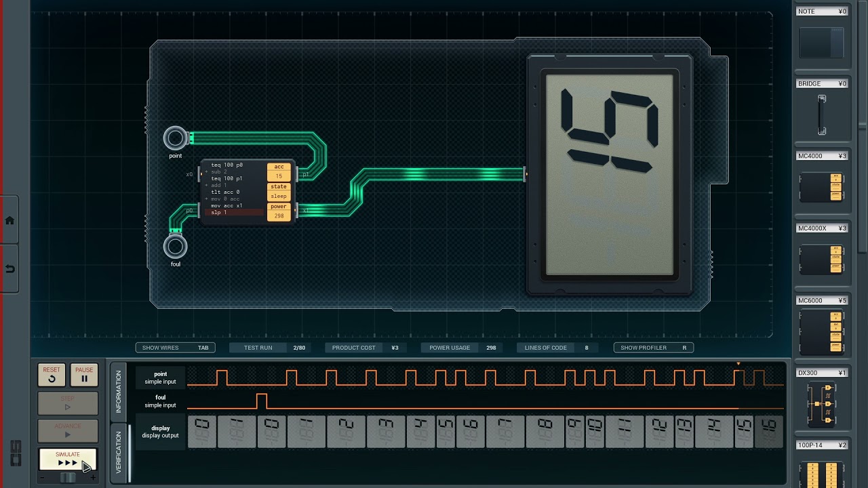Click the 'point simple input' signal label

[x=160, y=378]
